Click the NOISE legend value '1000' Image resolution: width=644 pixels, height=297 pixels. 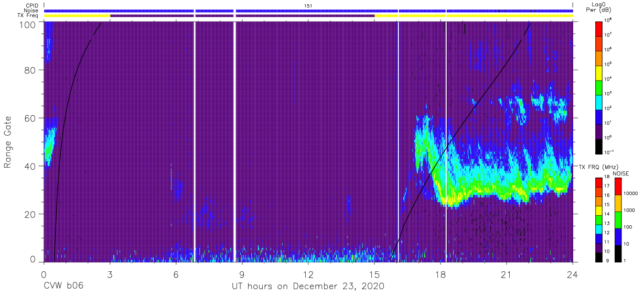[629, 210]
